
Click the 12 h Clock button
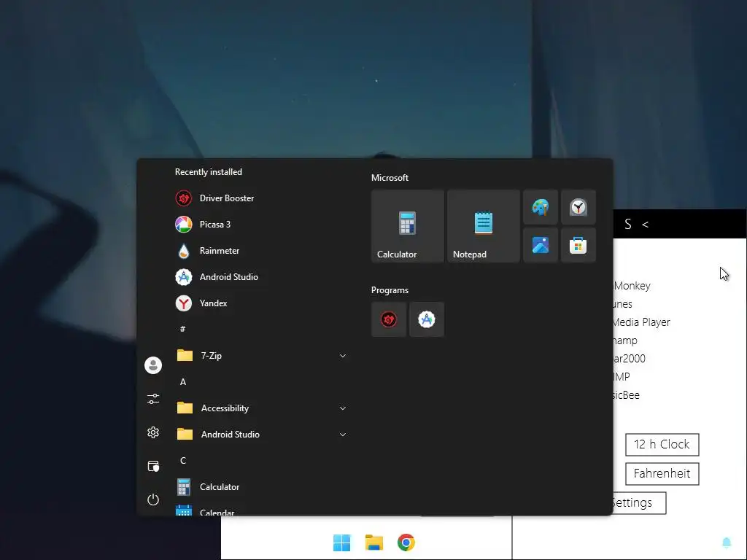click(662, 444)
